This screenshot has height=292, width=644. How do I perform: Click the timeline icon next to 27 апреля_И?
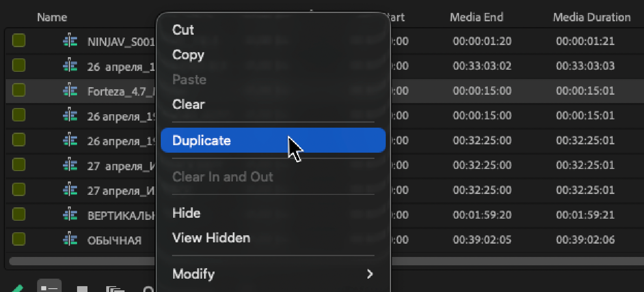(x=70, y=190)
